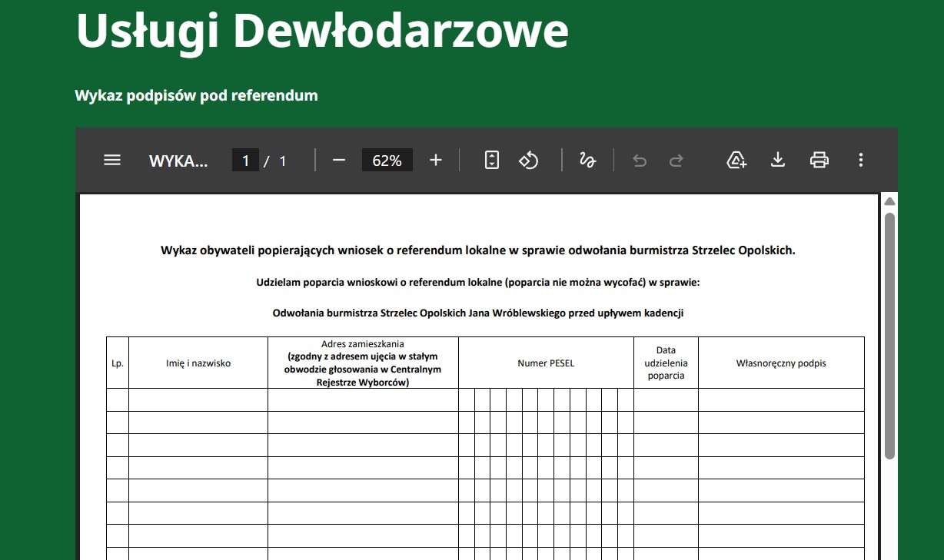
Task: Toggle fit to page icon
Action: 492,160
